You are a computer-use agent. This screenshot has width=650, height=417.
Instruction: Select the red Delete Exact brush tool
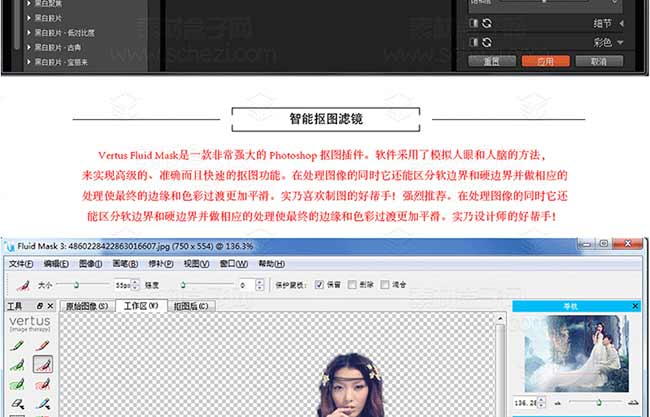tap(43, 345)
